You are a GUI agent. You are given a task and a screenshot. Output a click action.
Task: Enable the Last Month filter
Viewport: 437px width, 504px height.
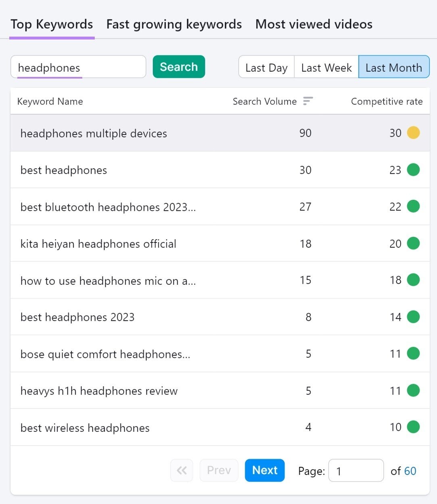[393, 67]
